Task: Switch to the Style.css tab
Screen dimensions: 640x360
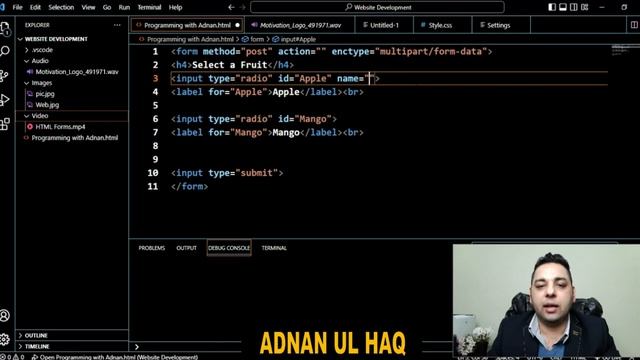Action: [x=440, y=25]
